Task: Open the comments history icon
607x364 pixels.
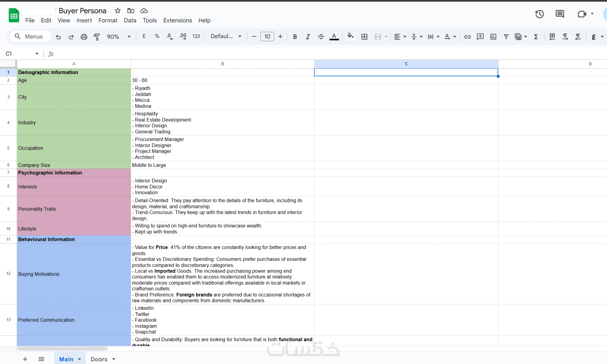Action: [560, 14]
